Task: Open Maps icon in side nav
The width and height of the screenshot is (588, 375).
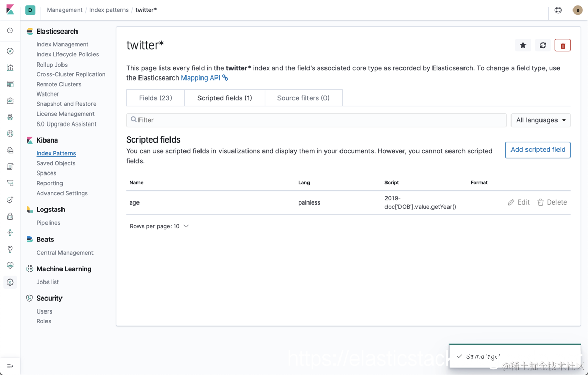Action: pyautogui.click(x=10, y=117)
